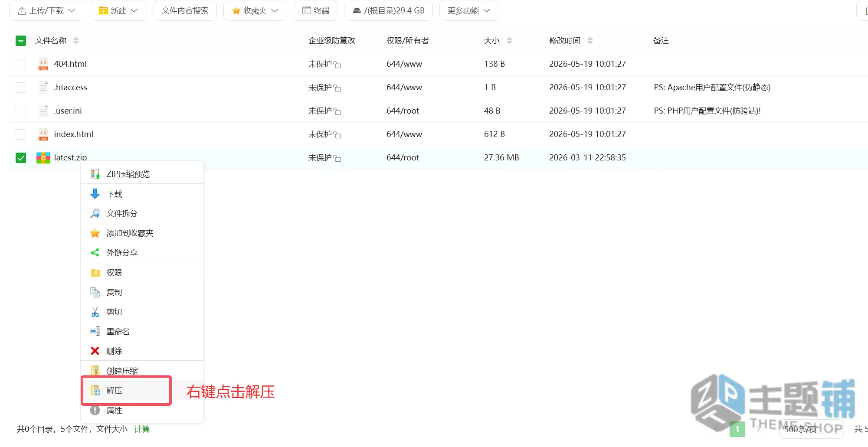The height and width of the screenshot is (447, 868).
Task: Select 删除 in the context menu
Action: point(142,351)
